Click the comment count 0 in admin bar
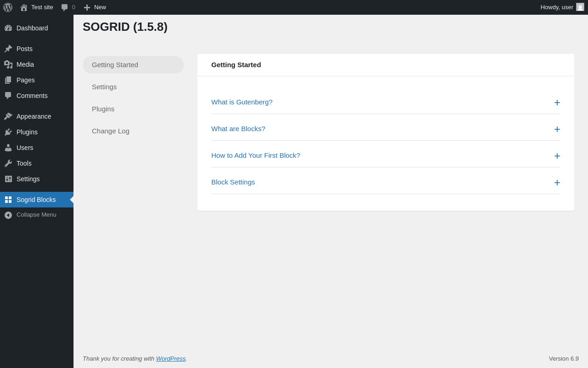This screenshot has width=588, height=368. 73,7
